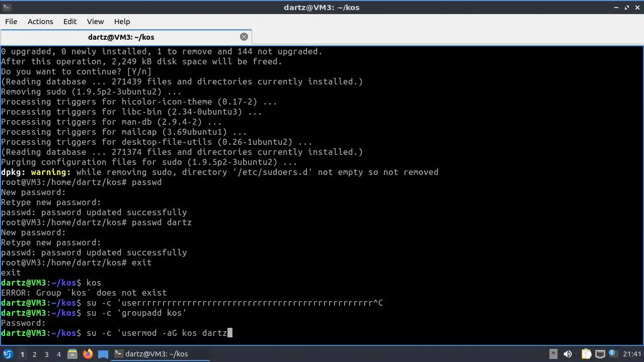Click the line '0 upgraded, 0 newly installed'
This screenshot has width=644, height=362.
(162, 51)
